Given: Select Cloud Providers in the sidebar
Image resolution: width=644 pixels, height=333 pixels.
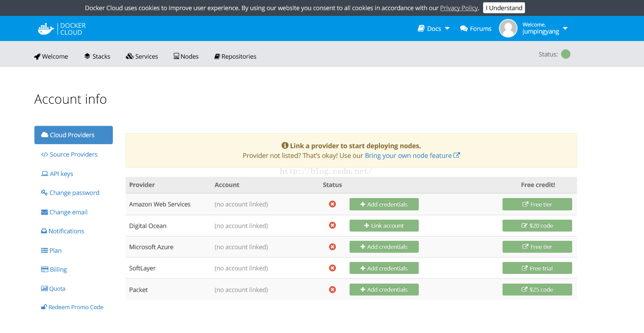Looking at the screenshot, I should coord(74,135).
